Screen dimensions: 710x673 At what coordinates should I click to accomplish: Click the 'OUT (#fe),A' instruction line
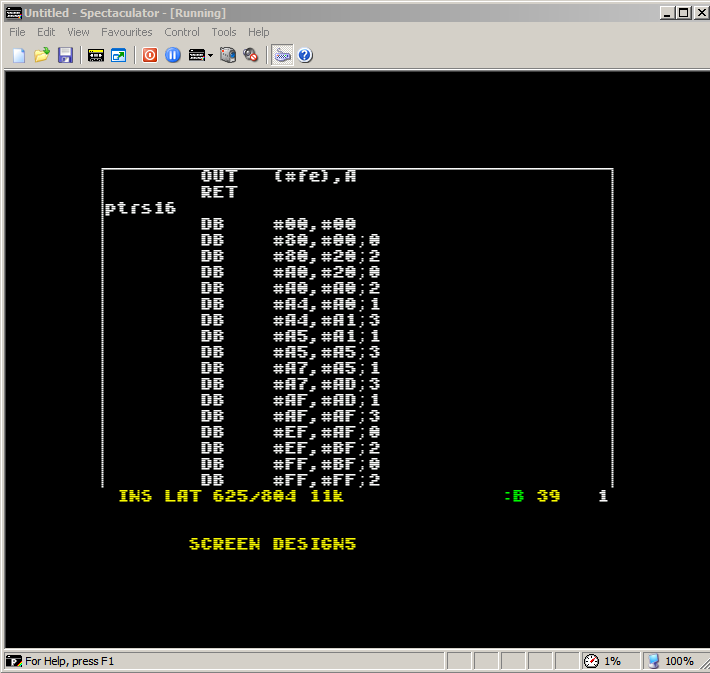(278, 176)
